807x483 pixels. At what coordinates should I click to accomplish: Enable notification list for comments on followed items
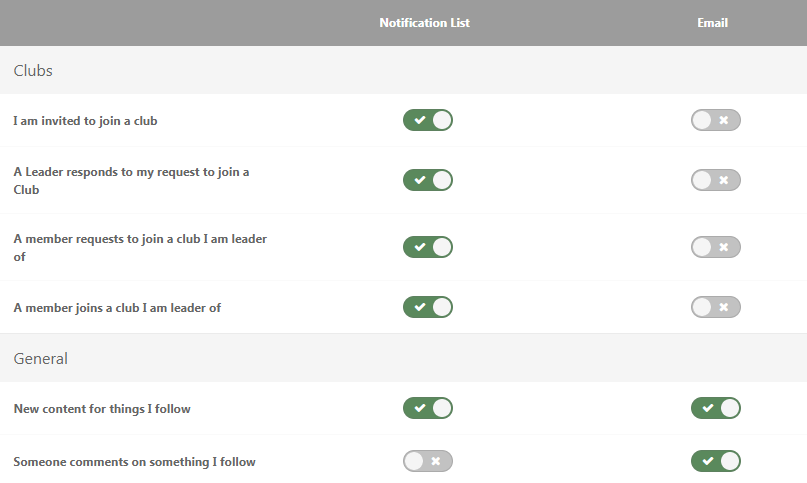click(427, 461)
